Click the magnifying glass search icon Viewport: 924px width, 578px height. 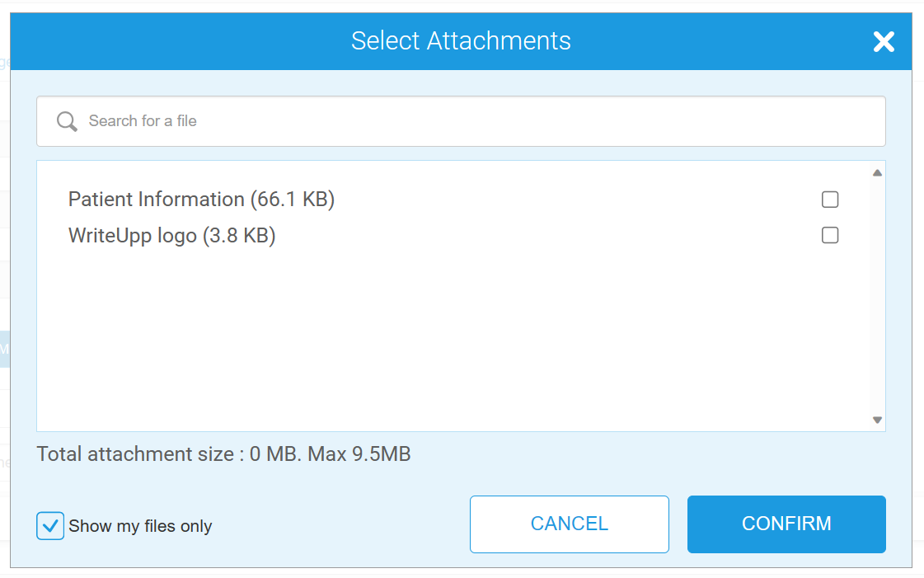(x=67, y=121)
